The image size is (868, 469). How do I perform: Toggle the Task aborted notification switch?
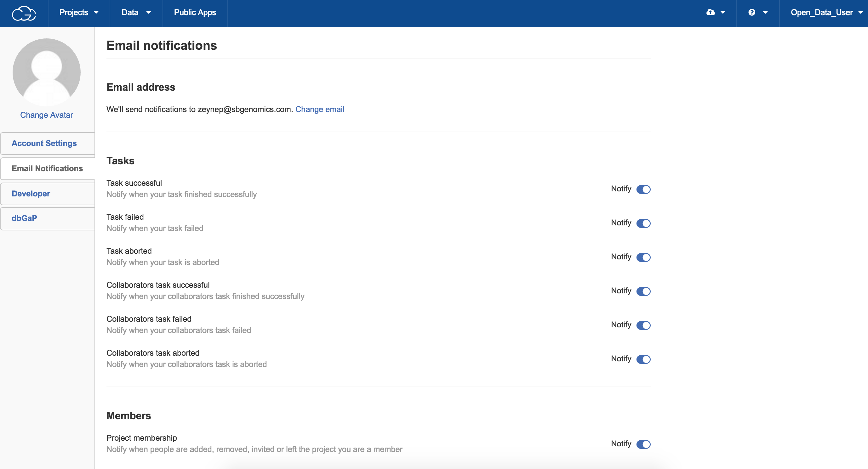[x=643, y=257]
